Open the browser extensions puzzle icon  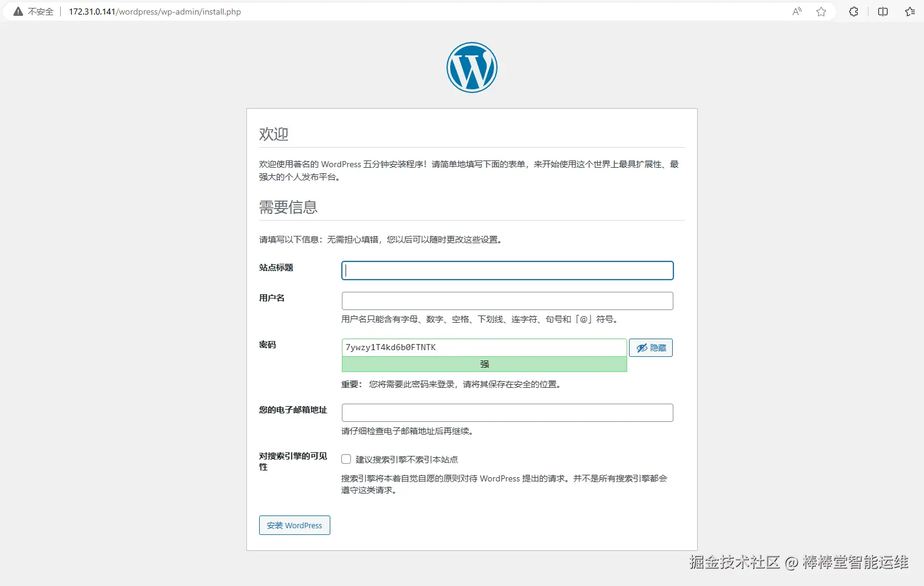coord(854,12)
